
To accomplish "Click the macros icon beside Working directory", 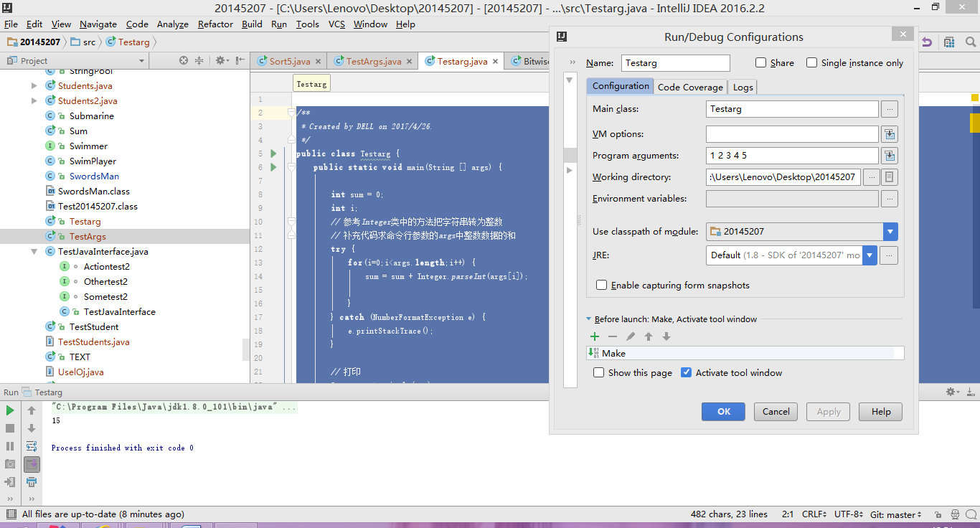I will tap(889, 177).
